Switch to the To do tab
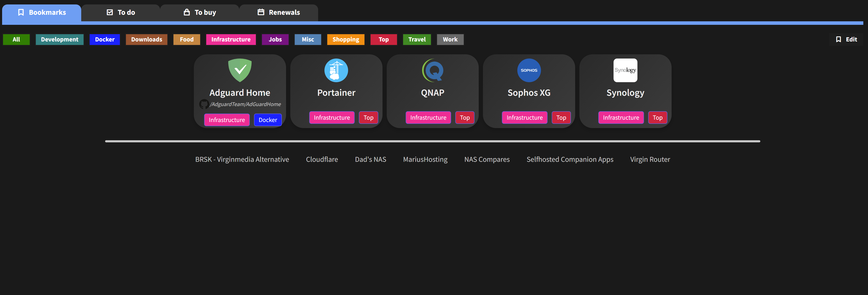This screenshot has height=295, width=868. point(121,12)
